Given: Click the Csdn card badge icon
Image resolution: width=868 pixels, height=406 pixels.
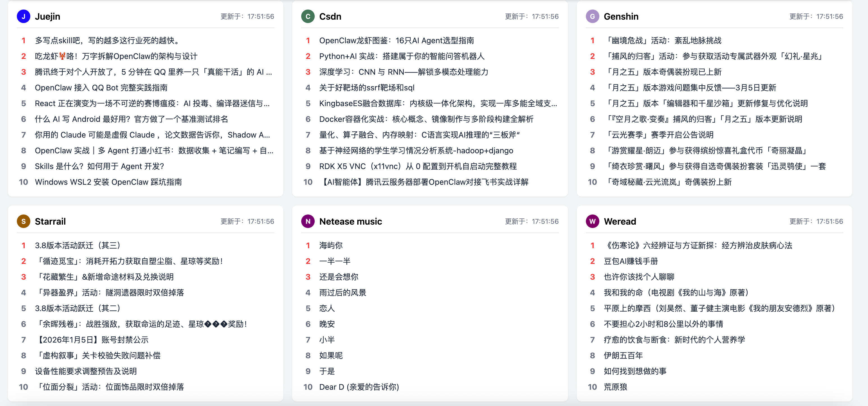Looking at the screenshot, I should [x=307, y=16].
